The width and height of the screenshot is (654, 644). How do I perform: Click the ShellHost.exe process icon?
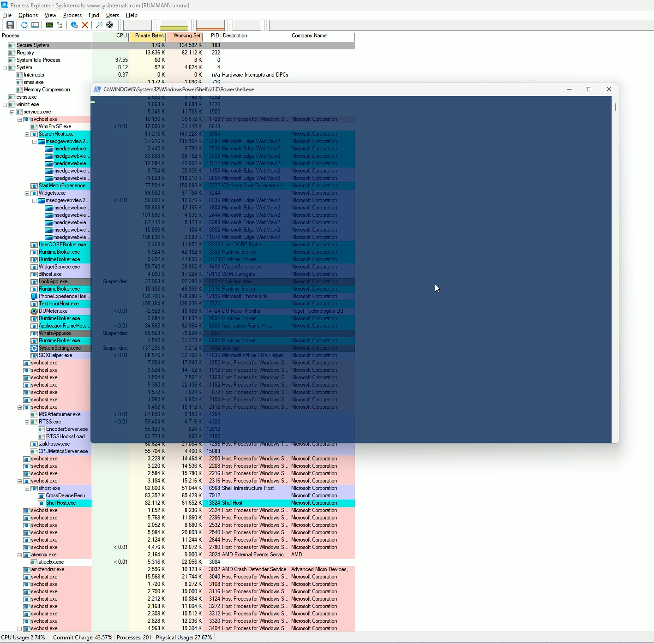(x=42, y=503)
